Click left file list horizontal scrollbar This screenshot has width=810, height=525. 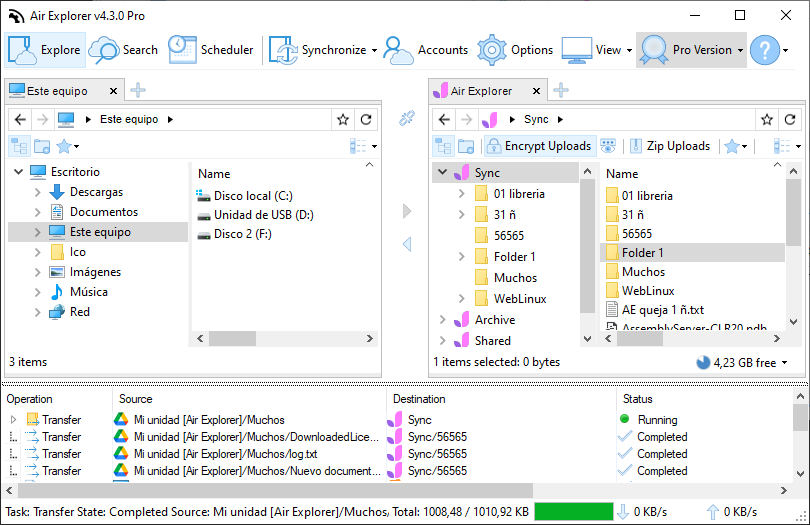[x=232, y=339]
